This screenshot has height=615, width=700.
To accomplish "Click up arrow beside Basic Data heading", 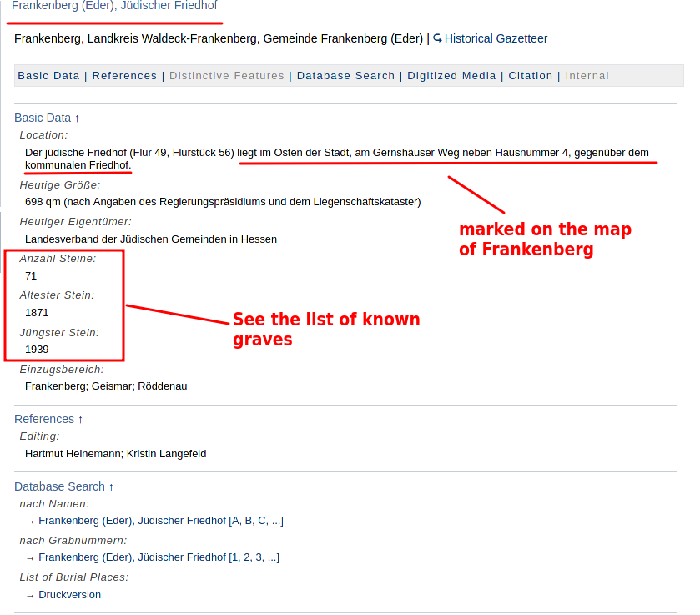I will pos(78,118).
